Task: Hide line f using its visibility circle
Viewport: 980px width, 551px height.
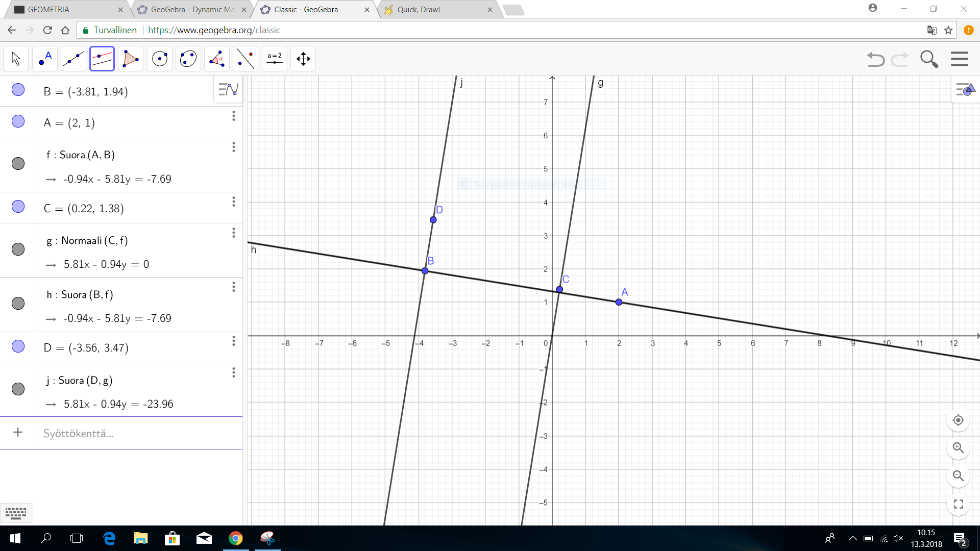Action: pyautogui.click(x=18, y=163)
